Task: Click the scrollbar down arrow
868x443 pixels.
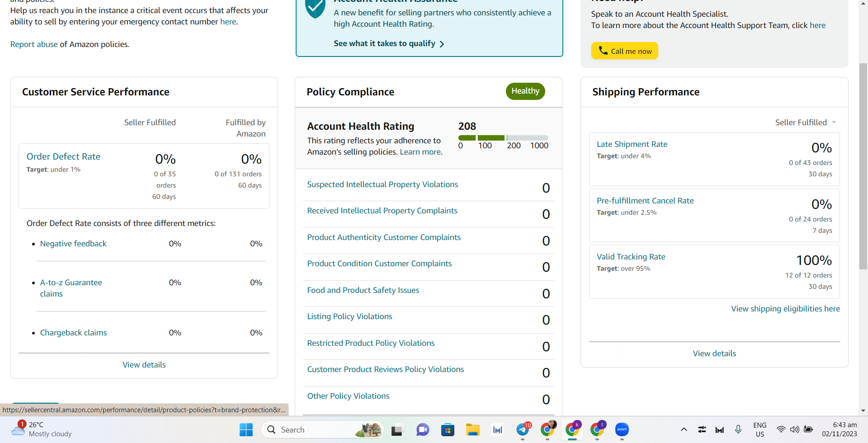Action: [x=863, y=411]
